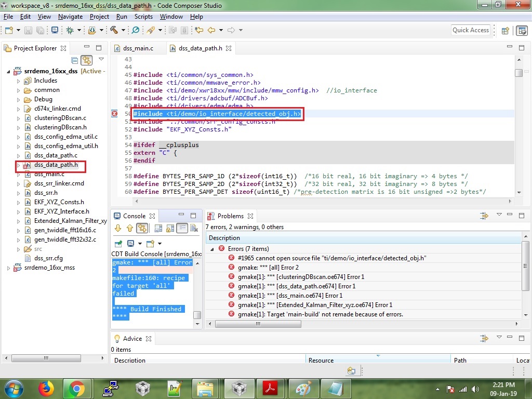The height and width of the screenshot is (399, 532).
Task: Pin the current console
Action: (118, 243)
